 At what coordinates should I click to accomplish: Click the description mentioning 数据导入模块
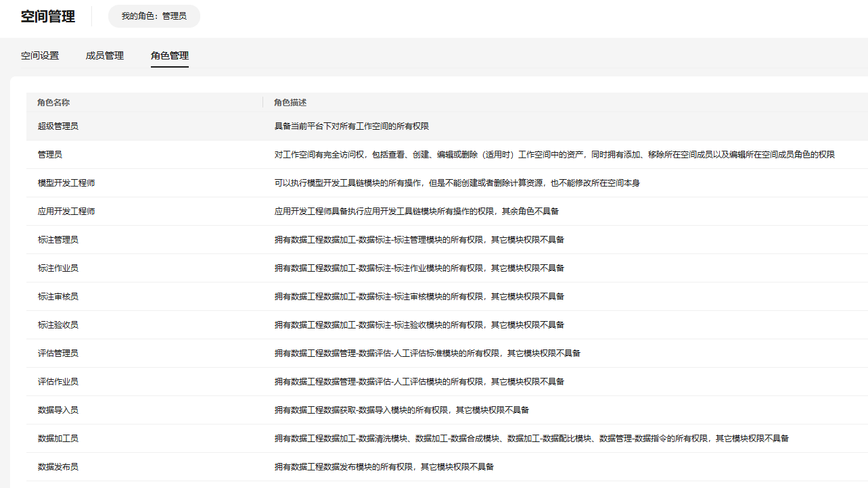(402, 410)
